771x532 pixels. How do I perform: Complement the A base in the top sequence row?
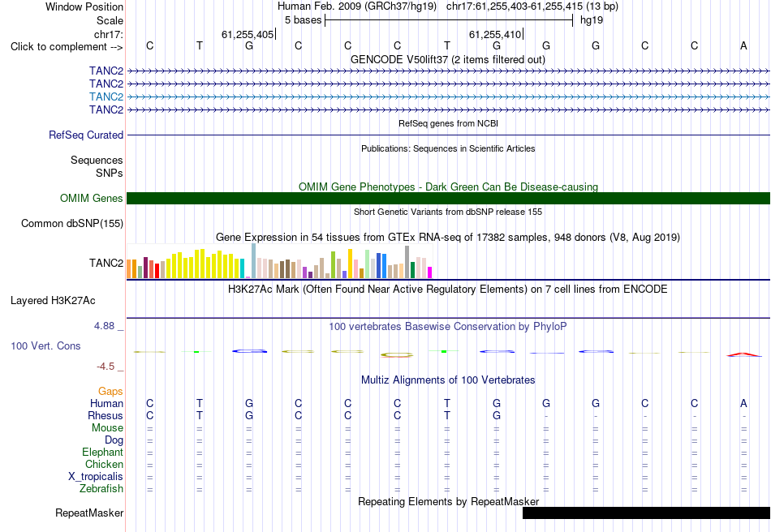point(743,45)
